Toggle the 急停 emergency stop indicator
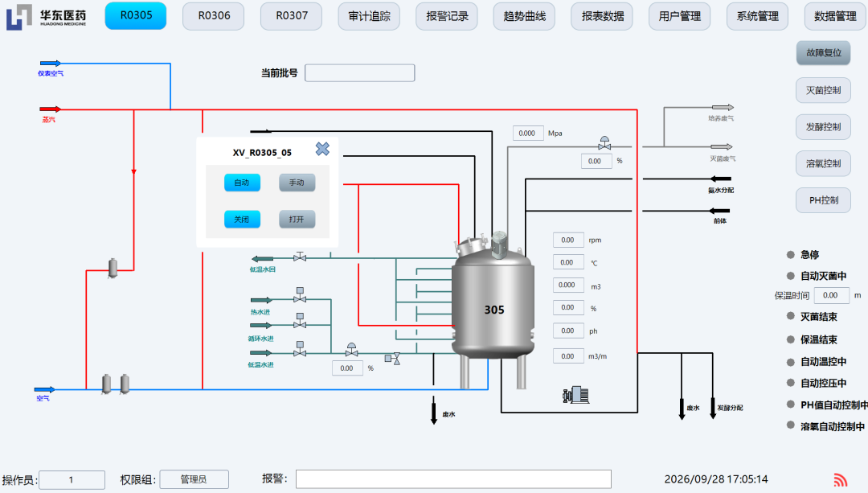 coord(791,255)
